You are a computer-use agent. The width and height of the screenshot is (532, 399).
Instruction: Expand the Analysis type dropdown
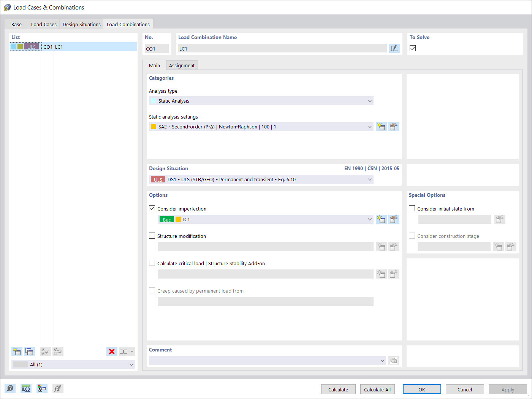370,101
